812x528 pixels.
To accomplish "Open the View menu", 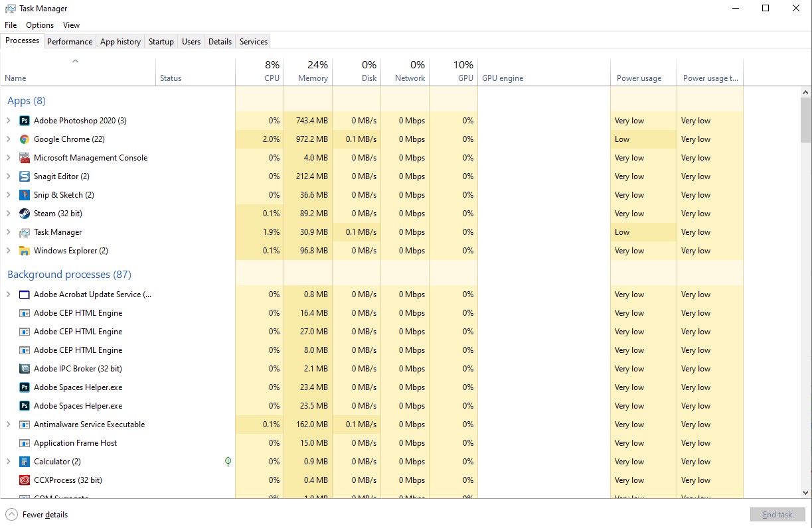I will [71, 25].
